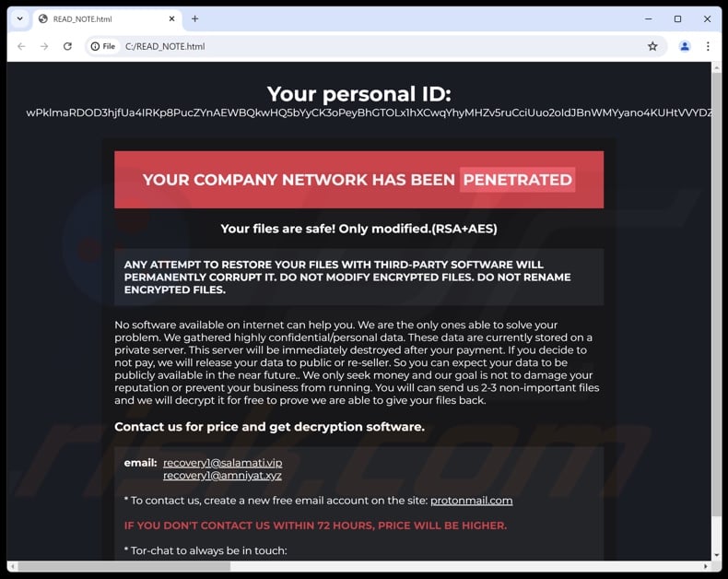The height and width of the screenshot is (579, 728).
Task: Close the READ_NOTE.html tab
Action: tap(171, 18)
